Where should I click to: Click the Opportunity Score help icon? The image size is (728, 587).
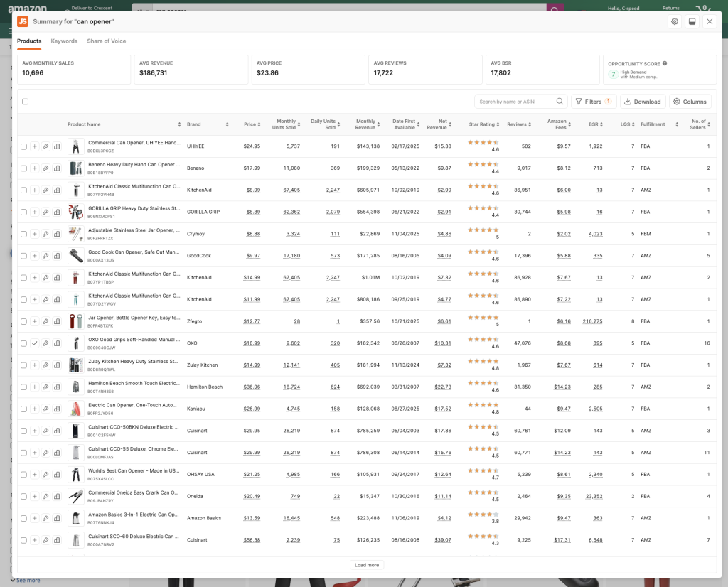[665, 63]
